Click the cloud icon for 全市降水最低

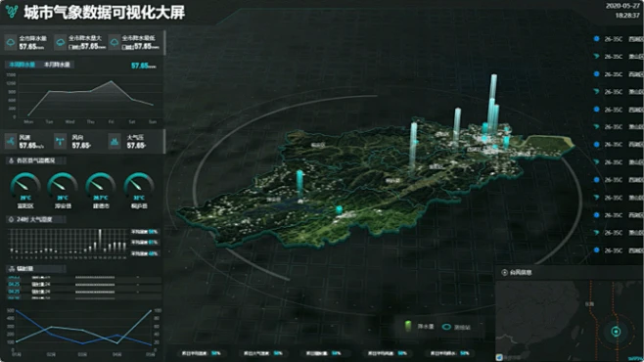pyautogui.click(x=115, y=42)
